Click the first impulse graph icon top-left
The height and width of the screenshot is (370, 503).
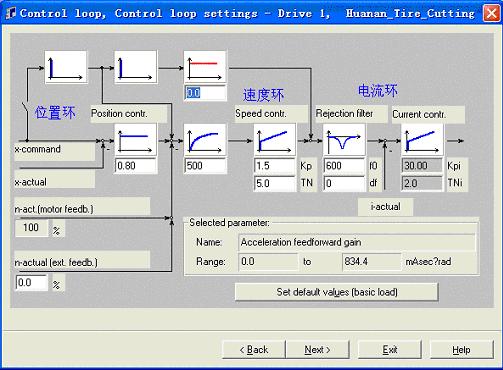coord(66,67)
